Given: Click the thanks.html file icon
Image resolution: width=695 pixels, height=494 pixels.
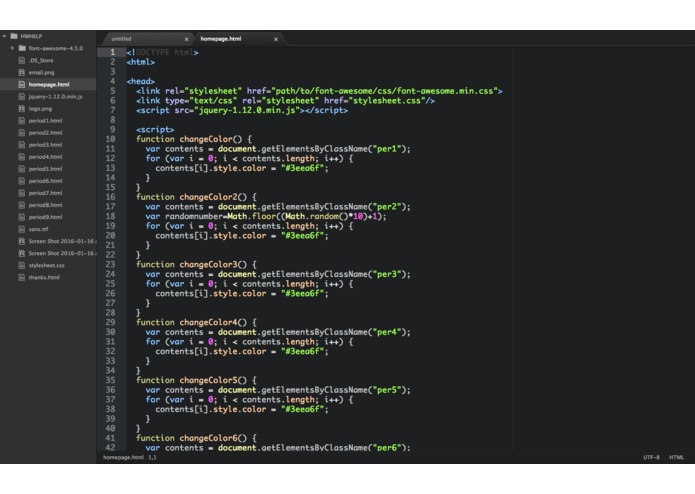Looking at the screenshot, I should [22, 277].
